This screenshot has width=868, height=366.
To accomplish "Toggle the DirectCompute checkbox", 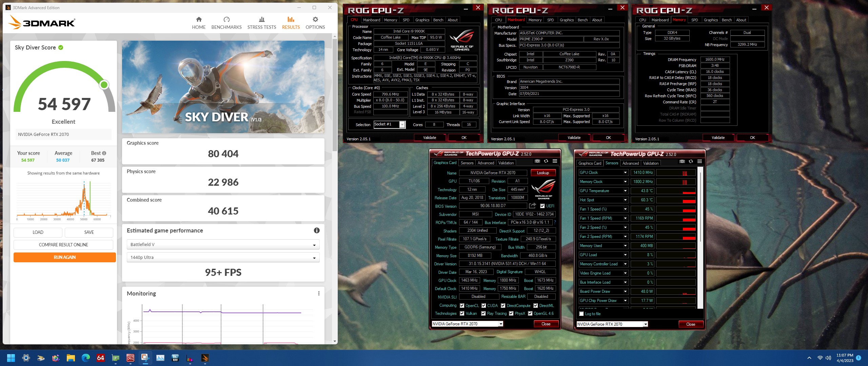I will tap(503, 306).
